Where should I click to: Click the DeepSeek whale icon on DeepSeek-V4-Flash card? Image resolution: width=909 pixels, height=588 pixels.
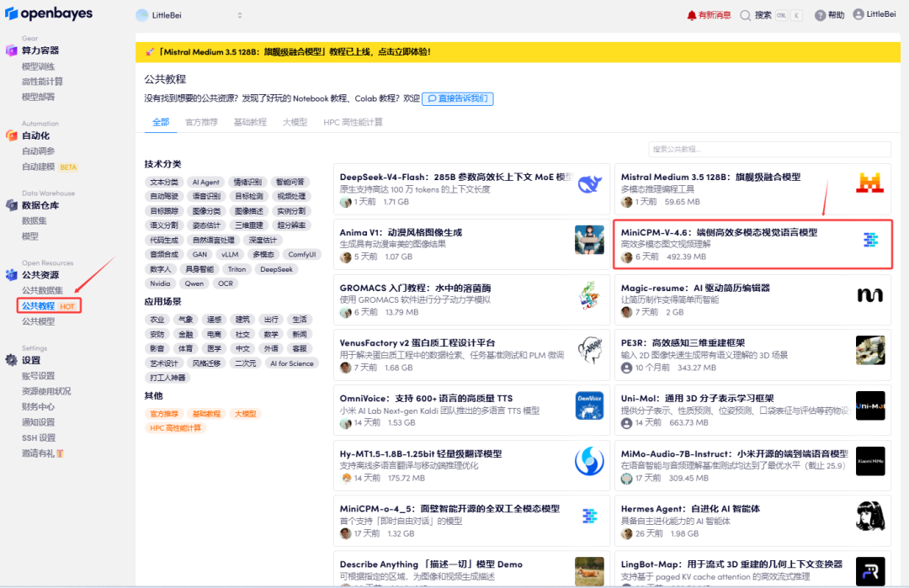[x=589, y=184]
